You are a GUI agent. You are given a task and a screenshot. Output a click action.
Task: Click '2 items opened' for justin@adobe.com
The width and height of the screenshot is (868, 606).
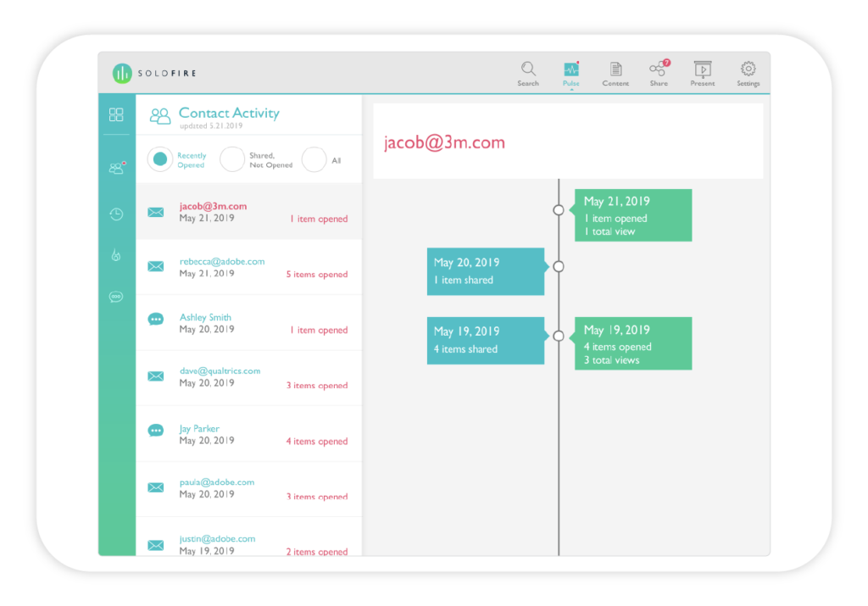(317, 552)
